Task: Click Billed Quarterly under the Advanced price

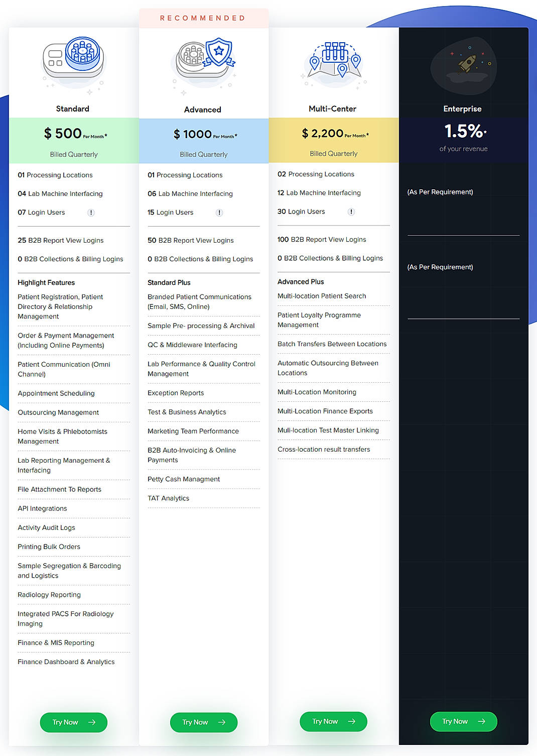Action: 203,154
